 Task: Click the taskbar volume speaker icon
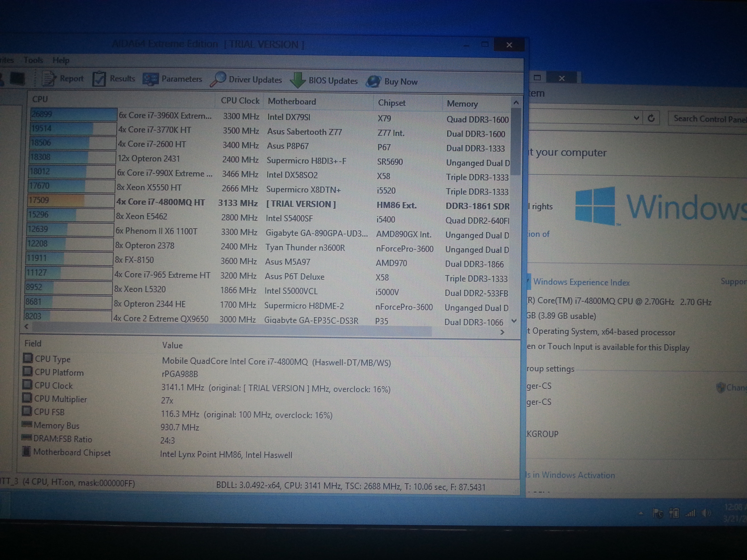(x=706, y=513)
